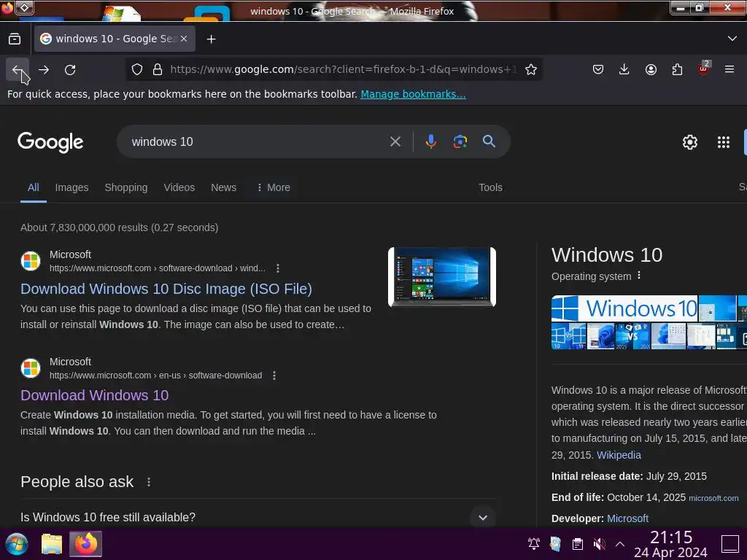
Task: Open the Manage bookmarks link
Action: 413,94
